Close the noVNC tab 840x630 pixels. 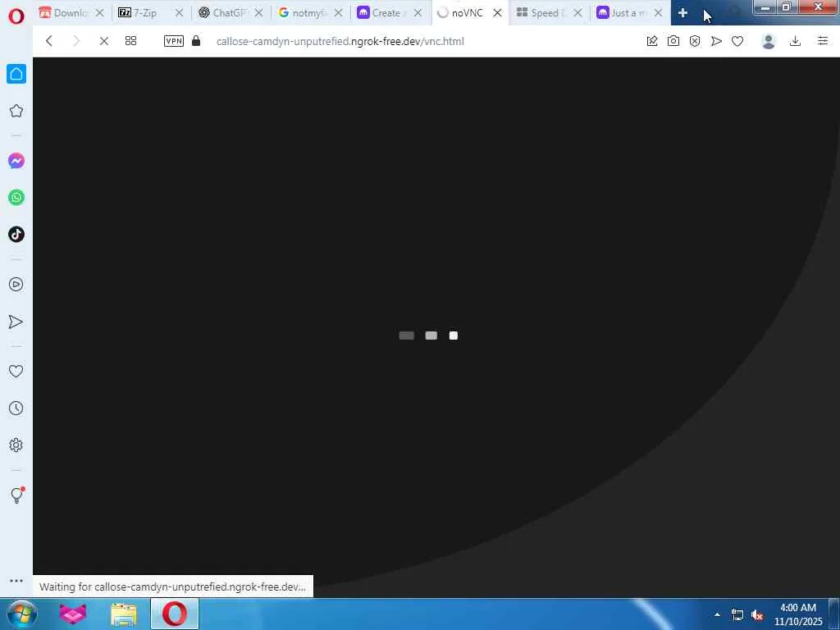pyautogui.click(x=497, y=13)
